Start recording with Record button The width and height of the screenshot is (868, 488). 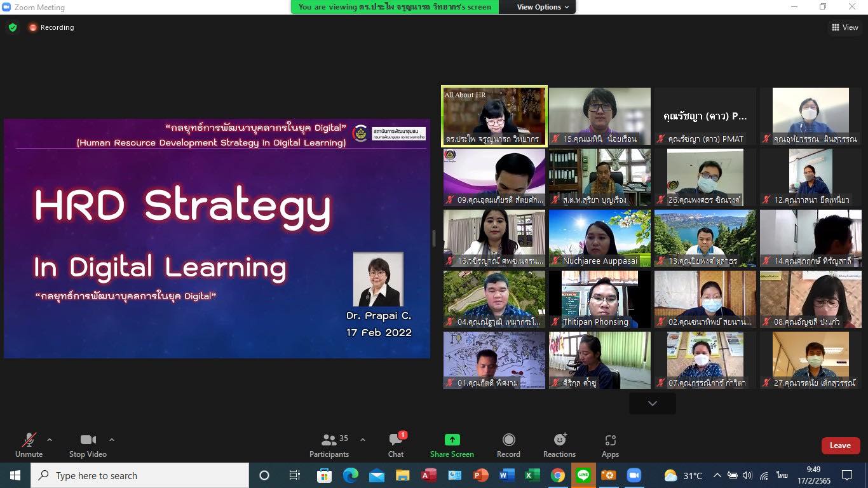[x=508, y=445]
